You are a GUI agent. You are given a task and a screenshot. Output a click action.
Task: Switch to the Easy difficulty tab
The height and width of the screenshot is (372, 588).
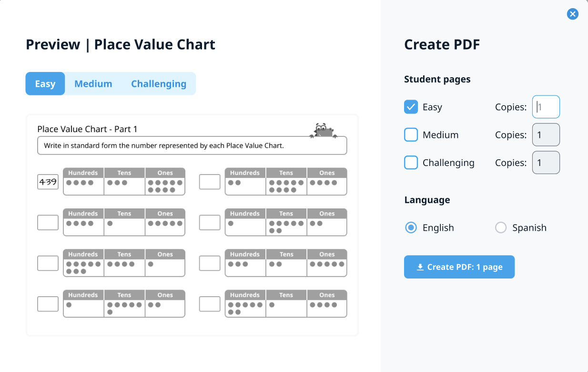tap(45, 84)
